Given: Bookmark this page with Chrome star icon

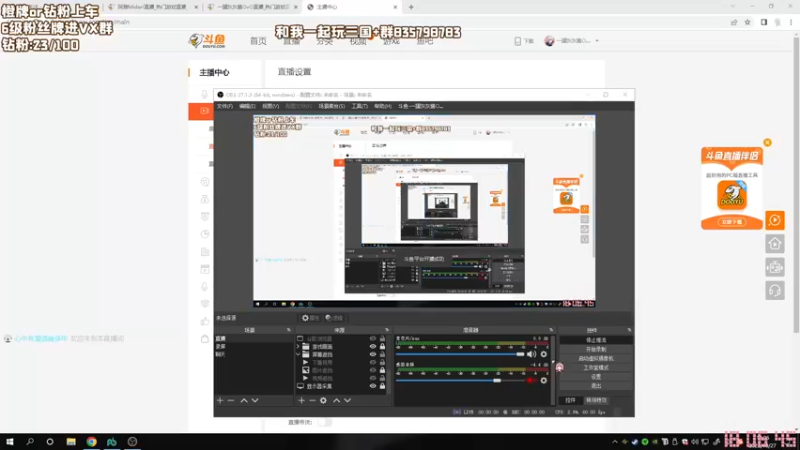Looking at the screenshot, I should coord(747,22).
